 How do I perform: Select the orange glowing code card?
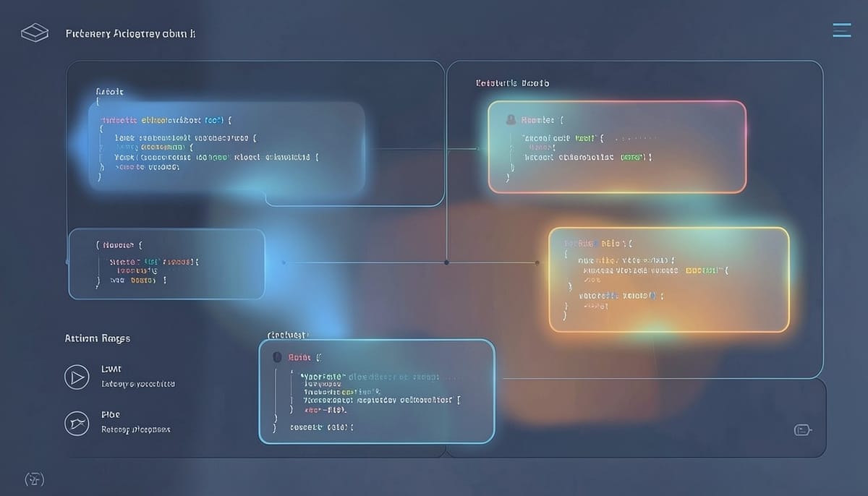click(669, 280)
